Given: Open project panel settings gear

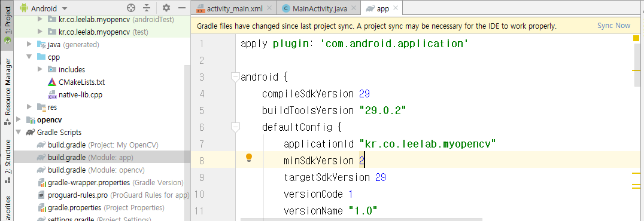Looking at the screenshot, I should point(166,7).
